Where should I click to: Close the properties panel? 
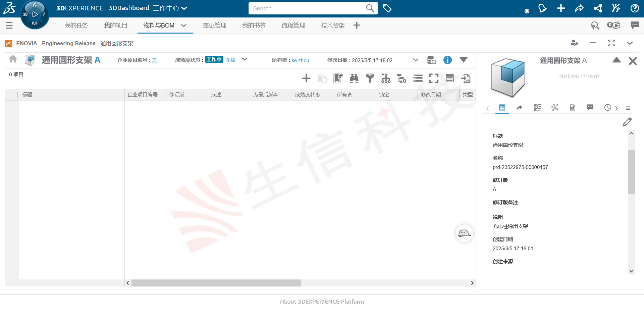633,61
